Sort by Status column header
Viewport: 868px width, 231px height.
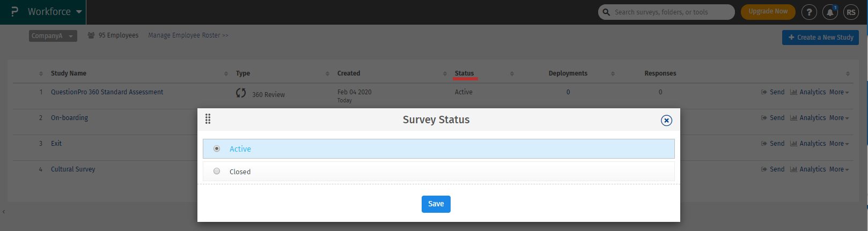coord(465,73)
